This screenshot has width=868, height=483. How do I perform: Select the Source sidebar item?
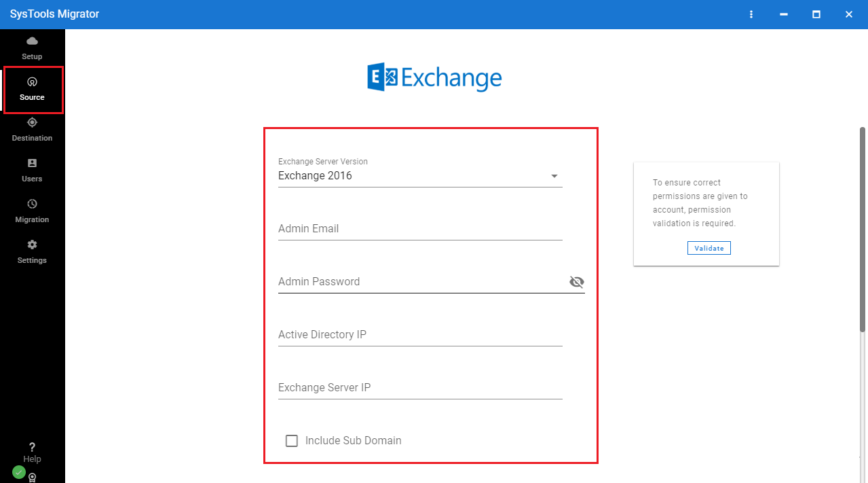[x=32, y=89]
